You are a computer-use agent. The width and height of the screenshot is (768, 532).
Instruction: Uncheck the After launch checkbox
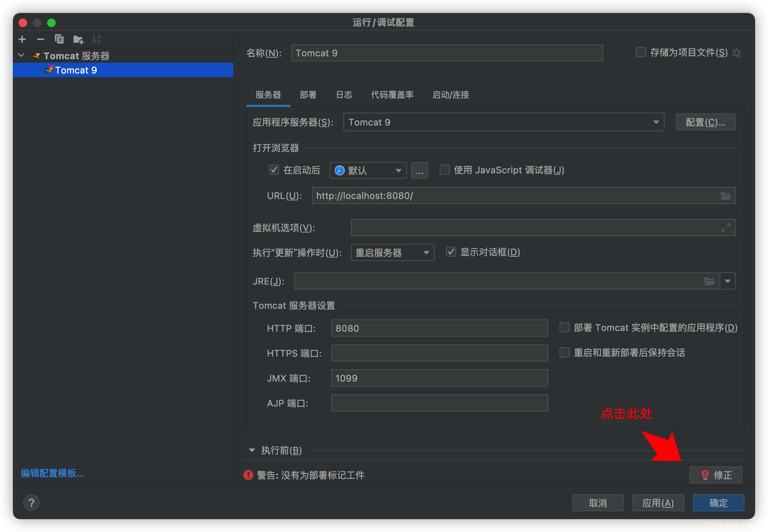[274, 170]
